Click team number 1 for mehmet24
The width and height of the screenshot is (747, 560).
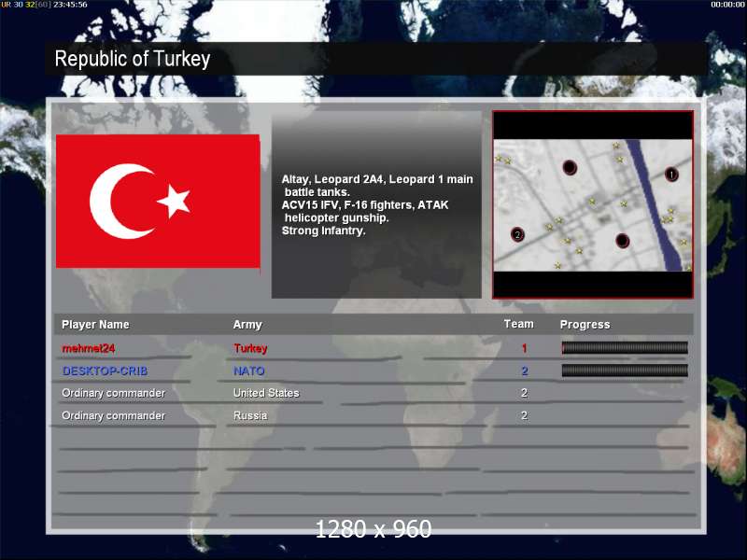coord(524,348)
